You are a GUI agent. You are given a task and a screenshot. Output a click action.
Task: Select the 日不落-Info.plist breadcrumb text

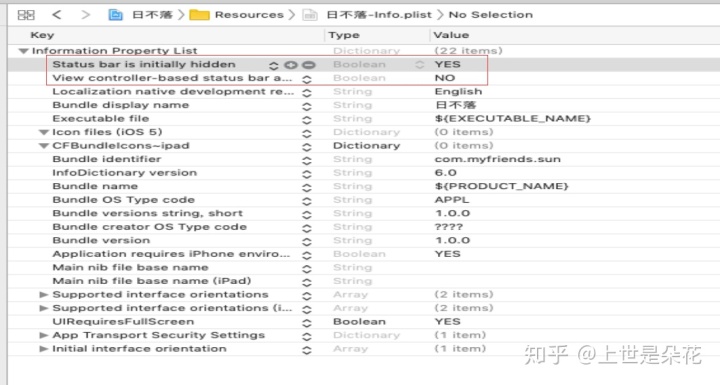click(379, 15)
